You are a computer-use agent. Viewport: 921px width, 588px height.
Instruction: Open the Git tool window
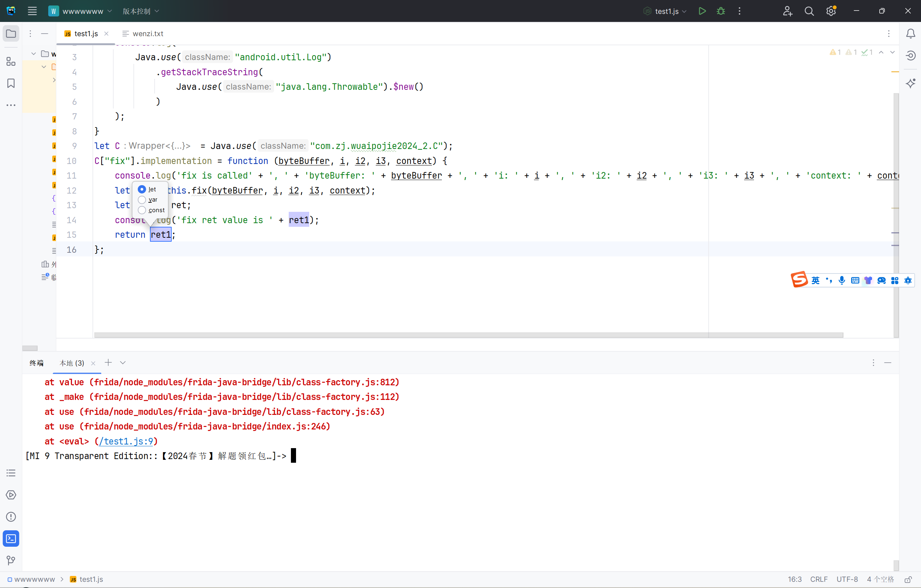tap(11, 561)
